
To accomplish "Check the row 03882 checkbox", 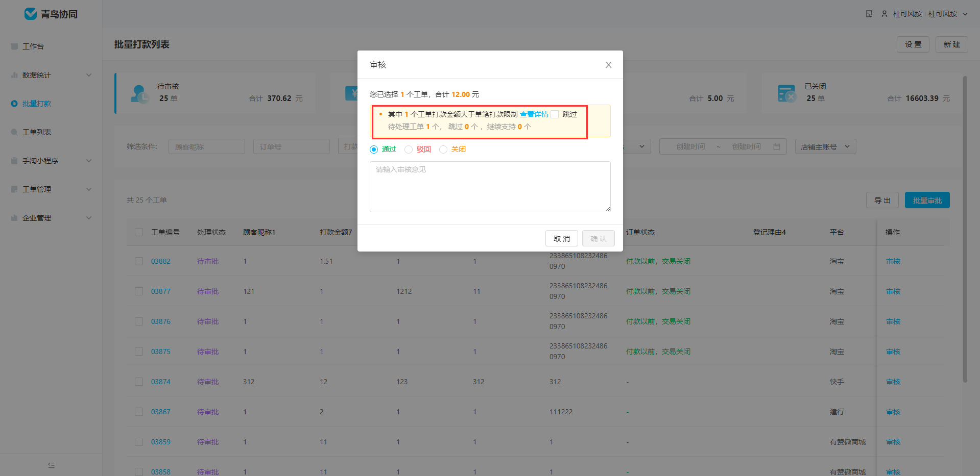I will tap(139, 261).
